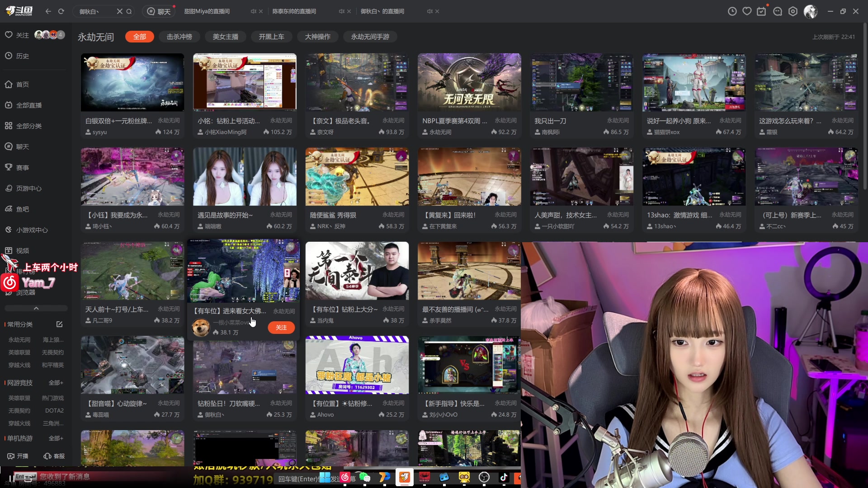Click the search input field 御秋白丶
The image size is (868, 488).
(x=96, y=11)
